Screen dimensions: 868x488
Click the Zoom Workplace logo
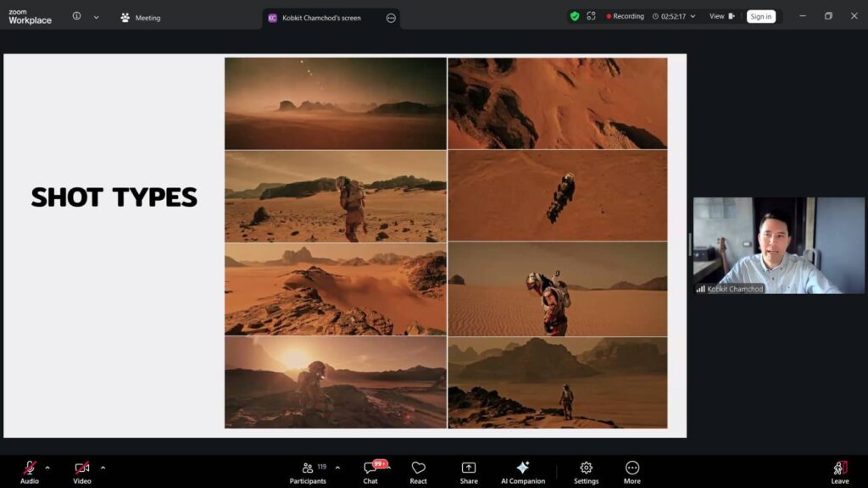coord(30,17)
